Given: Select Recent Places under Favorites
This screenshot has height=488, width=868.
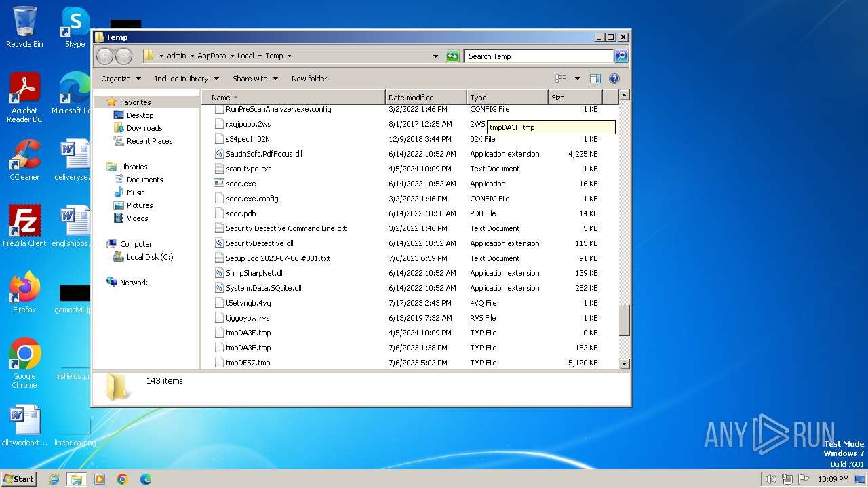Looking at the screenshot, I should 149,141.
